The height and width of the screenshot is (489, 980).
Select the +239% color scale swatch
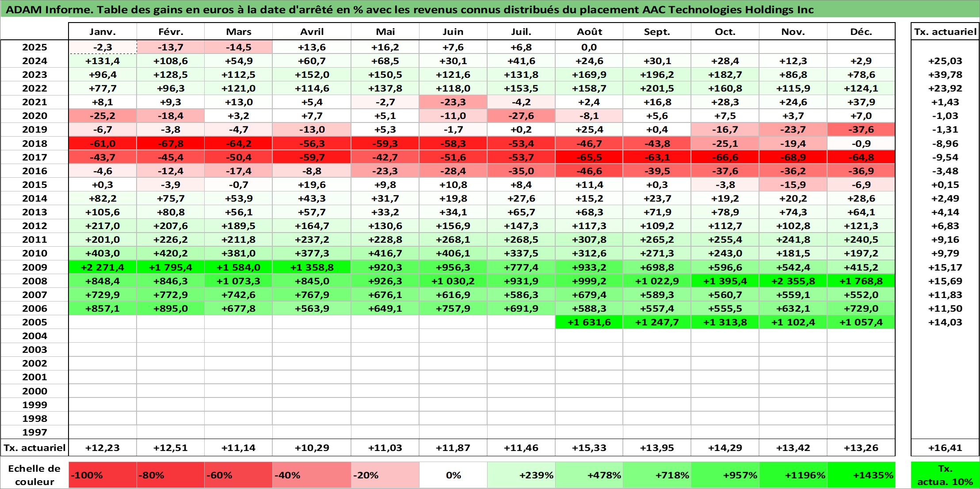pos(521,475)
